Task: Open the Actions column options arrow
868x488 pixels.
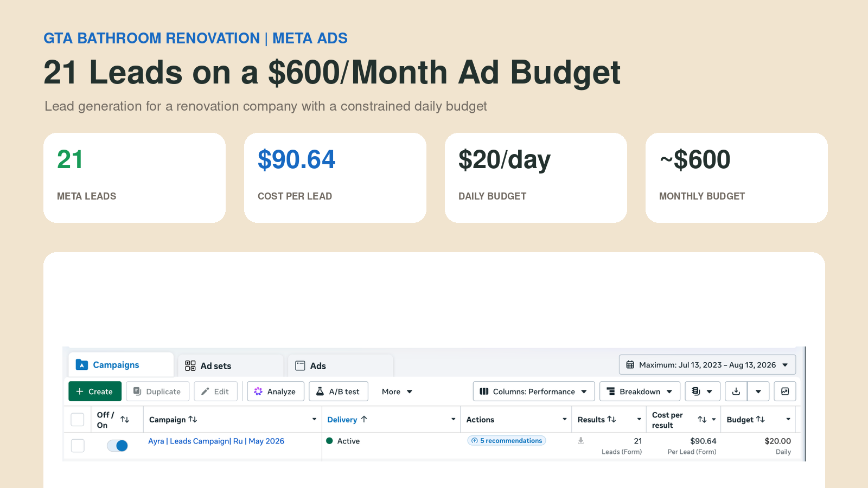Action: (x=565, y=419)
